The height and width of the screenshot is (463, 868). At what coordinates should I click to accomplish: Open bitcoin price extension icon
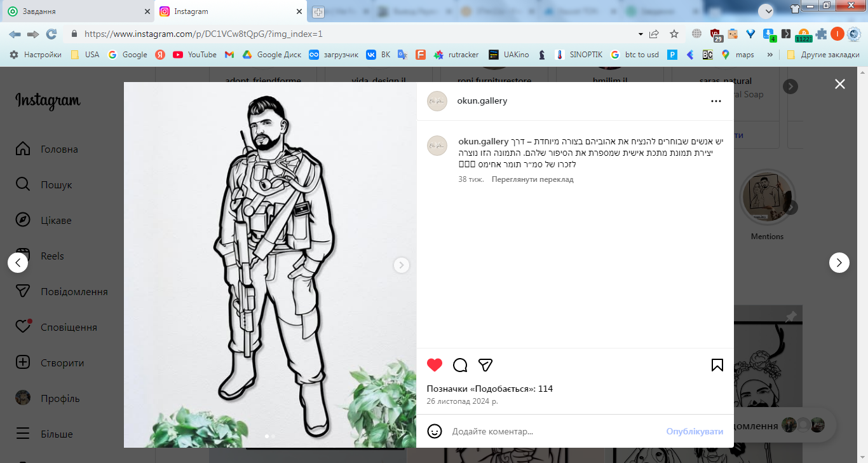tap(803, 35)
